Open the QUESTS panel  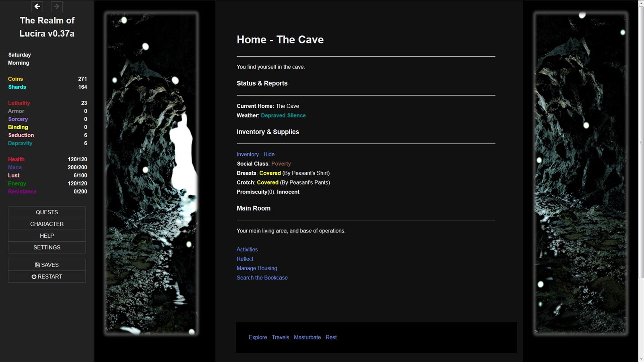(46, 212)
